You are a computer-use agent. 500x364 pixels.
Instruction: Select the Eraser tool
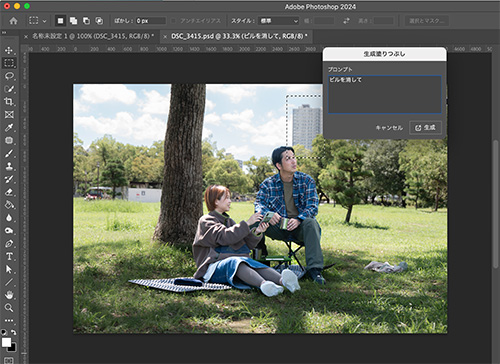tap(9, 192)
